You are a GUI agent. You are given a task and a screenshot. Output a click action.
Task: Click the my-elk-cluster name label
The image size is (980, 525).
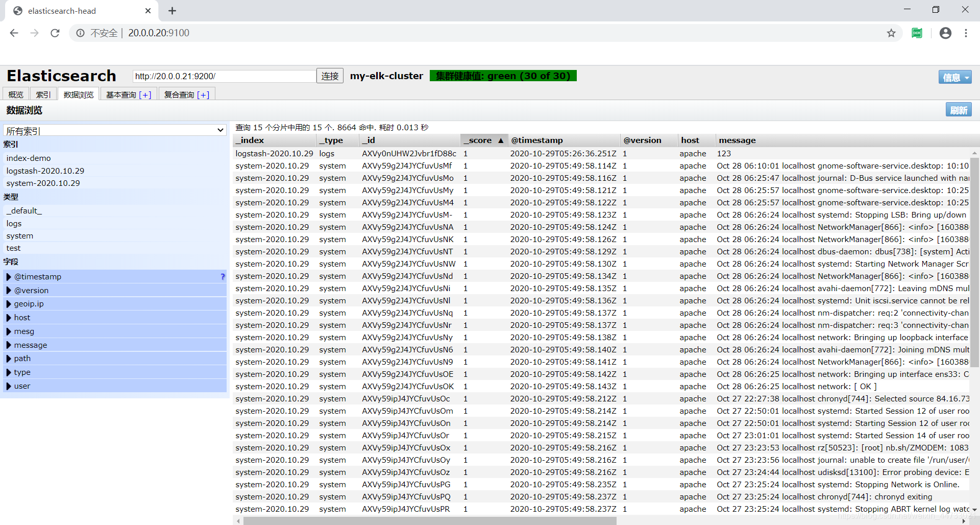click(386, 76)
